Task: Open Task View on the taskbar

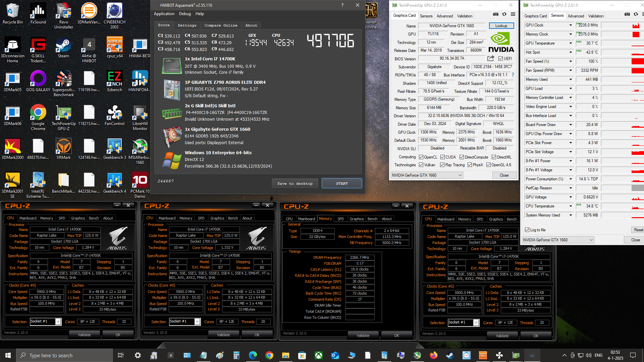Action: click(x=121, y=355)
